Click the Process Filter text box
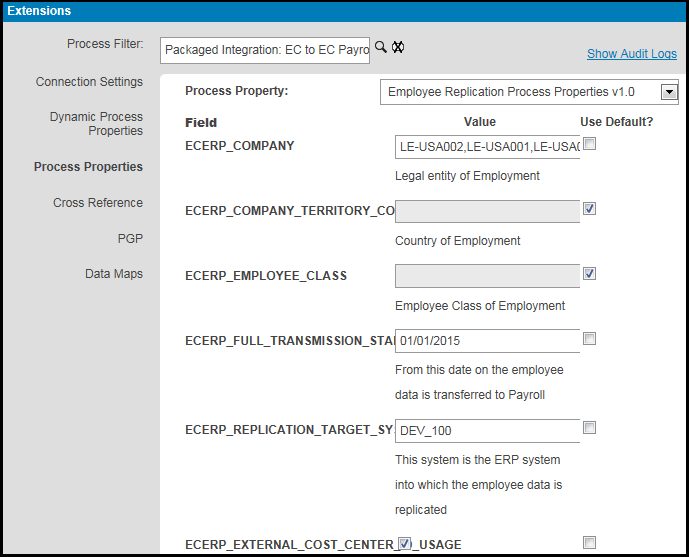This screenshot has height=557, width=689. [265, 49]
